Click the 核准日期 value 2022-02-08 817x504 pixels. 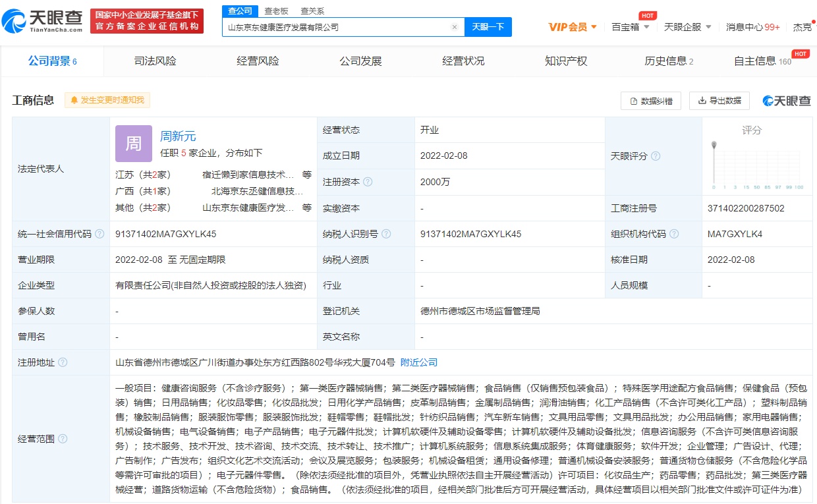[x=731, y=260]
